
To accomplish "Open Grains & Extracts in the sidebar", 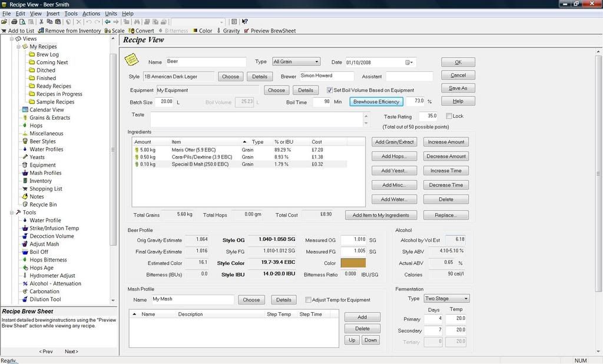I will [49, 118].
